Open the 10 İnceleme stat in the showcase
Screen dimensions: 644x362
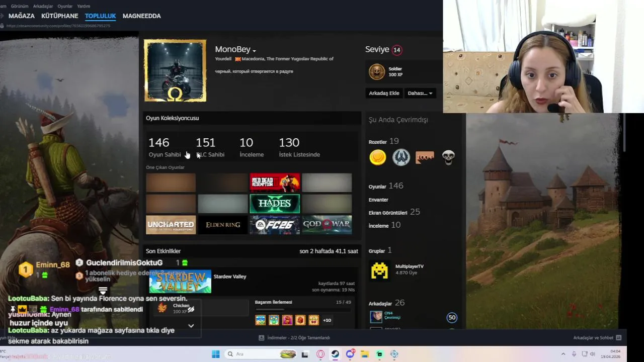(252, 147)
